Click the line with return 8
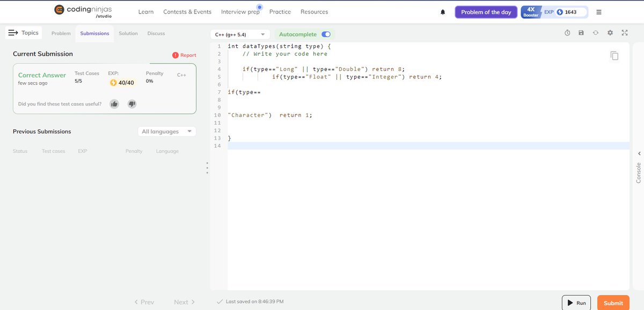Viewport: 644px width, 310px height. [x=324, y=69]
